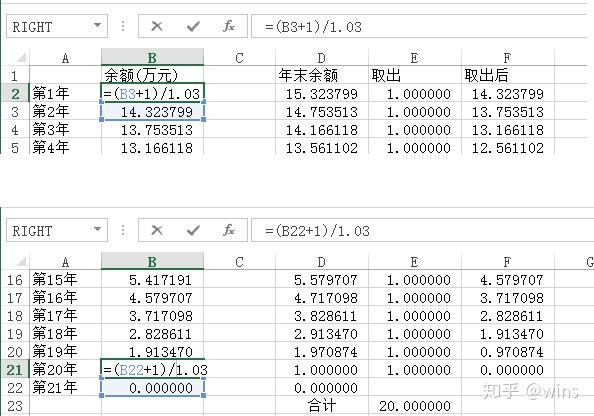Select column E header above 取出
The width and height of the screenshot is (594, 416).
click(414, 58)
